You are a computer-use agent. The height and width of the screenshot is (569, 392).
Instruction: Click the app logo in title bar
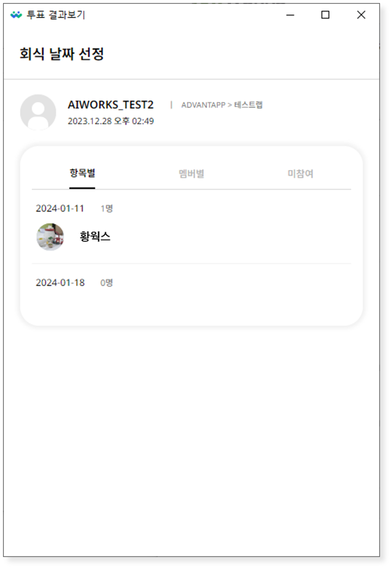16,15
